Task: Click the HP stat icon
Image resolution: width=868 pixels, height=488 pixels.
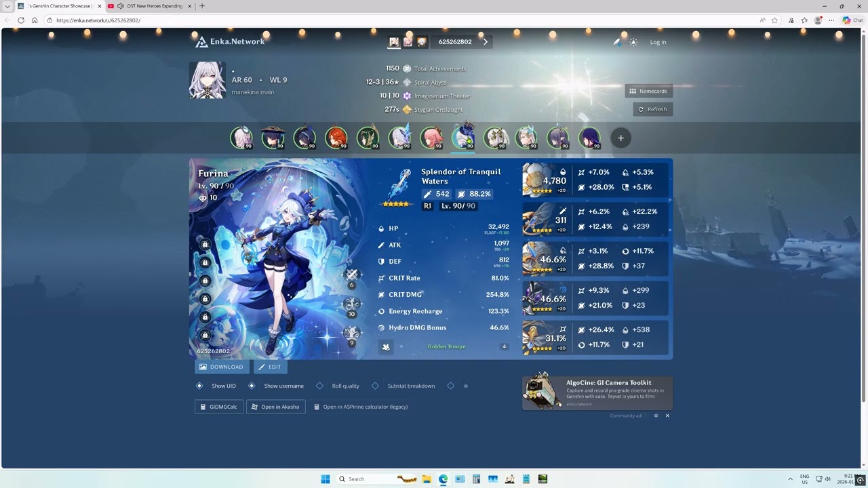Action: pyautogui.click(x=381, y=228)
